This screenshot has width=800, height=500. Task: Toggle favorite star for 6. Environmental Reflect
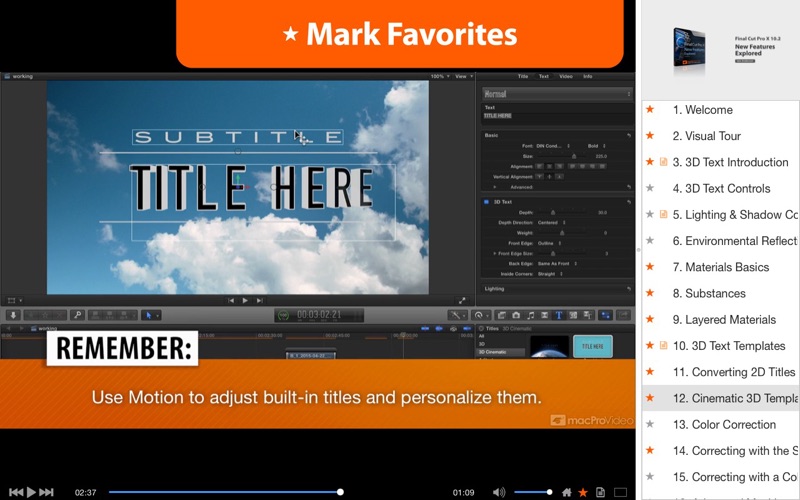coord(650,240)
